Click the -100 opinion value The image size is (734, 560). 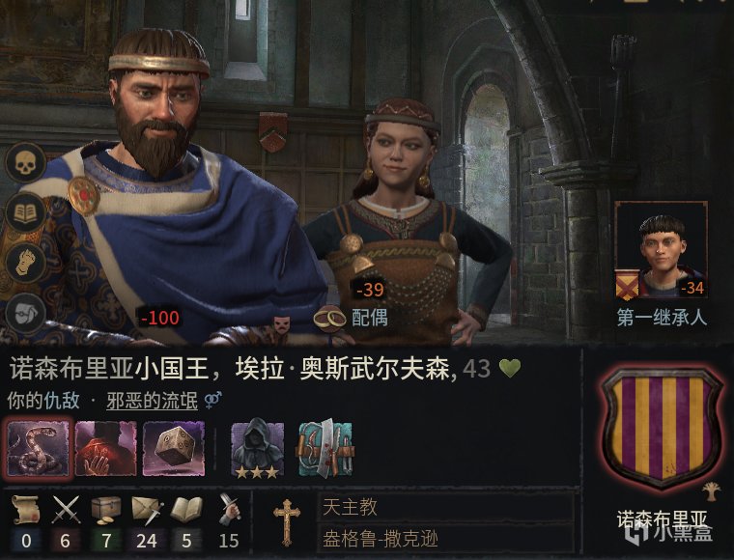[160, 318]
